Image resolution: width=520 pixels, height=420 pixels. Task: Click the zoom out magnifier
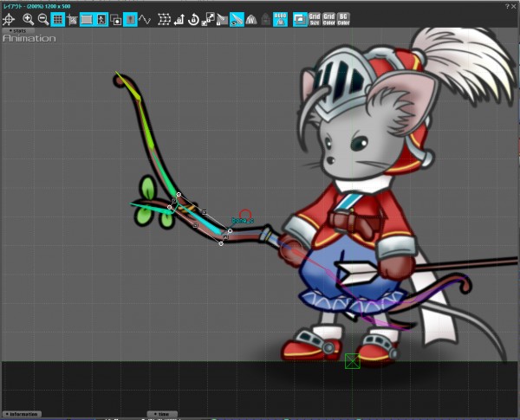click(x=43, y=20)
